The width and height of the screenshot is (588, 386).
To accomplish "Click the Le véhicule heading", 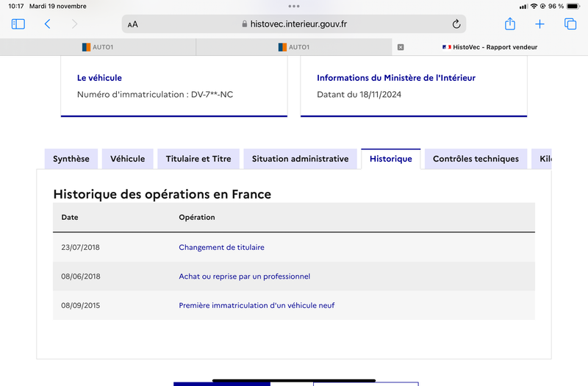I will coord(99,78).
